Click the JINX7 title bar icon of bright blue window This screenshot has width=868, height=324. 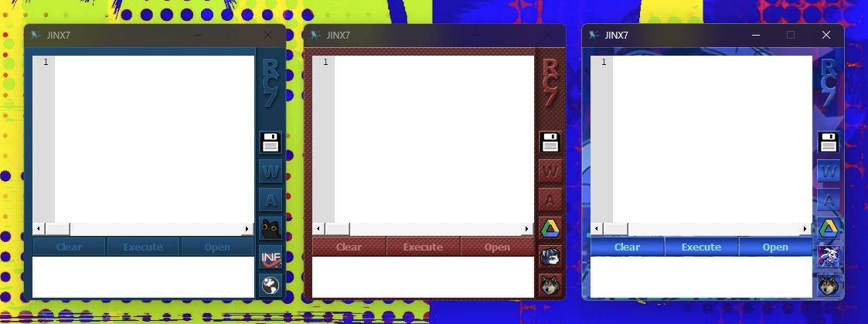pos(594,35)
